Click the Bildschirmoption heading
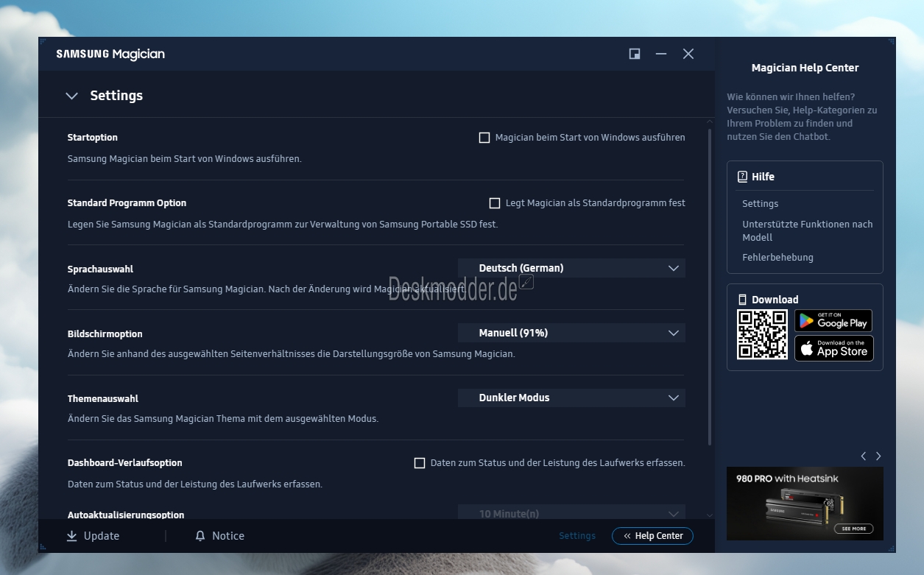 pyautogui.click(x=105, y=334)
